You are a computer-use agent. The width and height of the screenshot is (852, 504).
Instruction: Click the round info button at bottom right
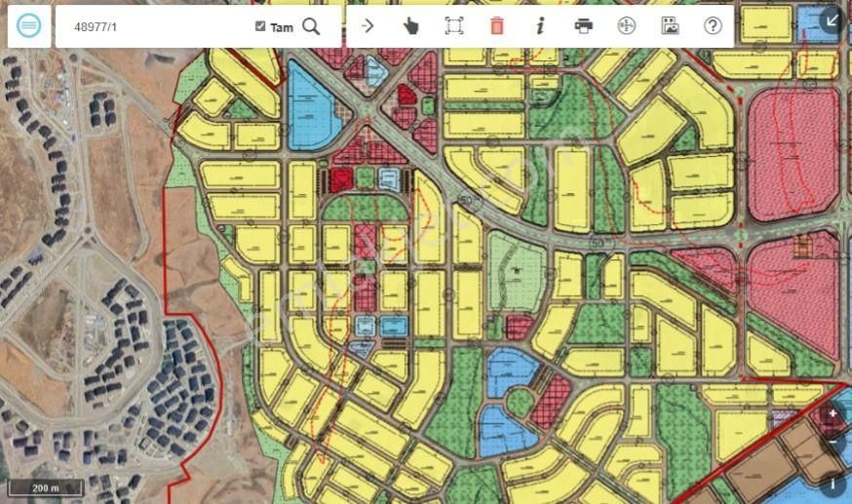[x=833, y=483]
